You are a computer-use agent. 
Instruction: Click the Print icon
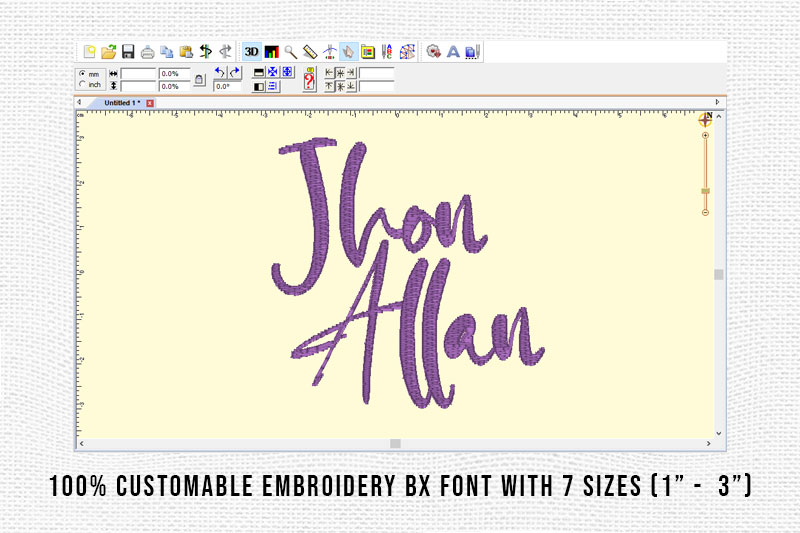(x=147, y=52)
